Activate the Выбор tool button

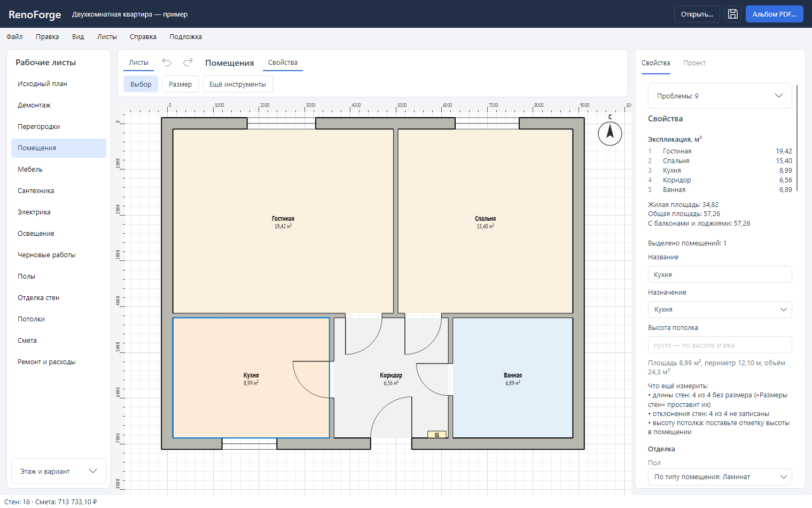pos(141,84)
